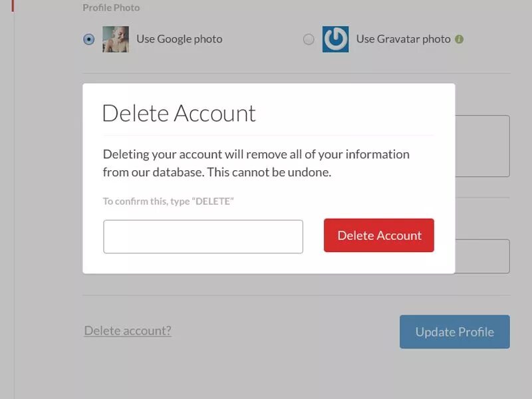Click the Update Profile button
The image size is (532, 399).
[x=454, y=331]
